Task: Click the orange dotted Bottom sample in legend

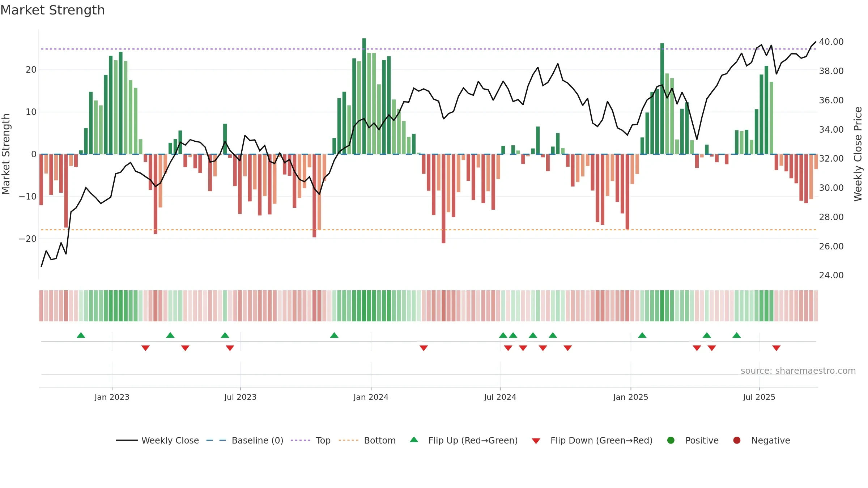Action: (349, 440)
